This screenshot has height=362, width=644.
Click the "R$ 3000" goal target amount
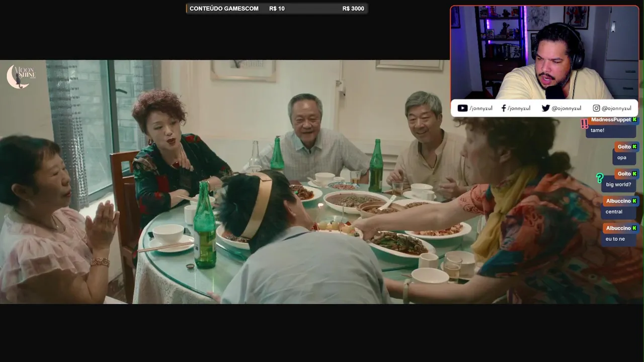point(353,9)
